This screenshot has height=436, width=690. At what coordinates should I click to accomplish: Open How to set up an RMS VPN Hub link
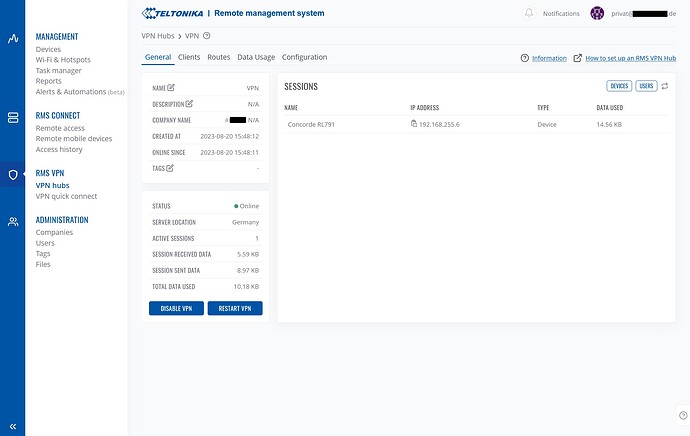[x=631, y=58]
